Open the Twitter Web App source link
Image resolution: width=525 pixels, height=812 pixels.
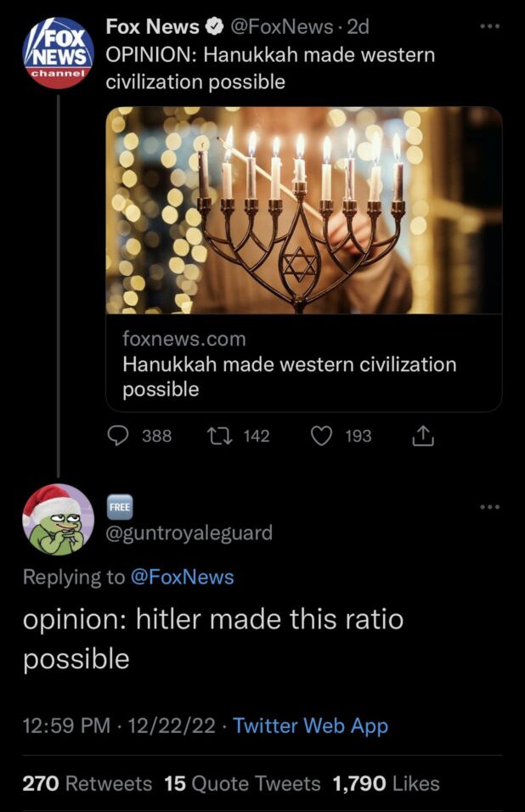(x=310, y=725)
